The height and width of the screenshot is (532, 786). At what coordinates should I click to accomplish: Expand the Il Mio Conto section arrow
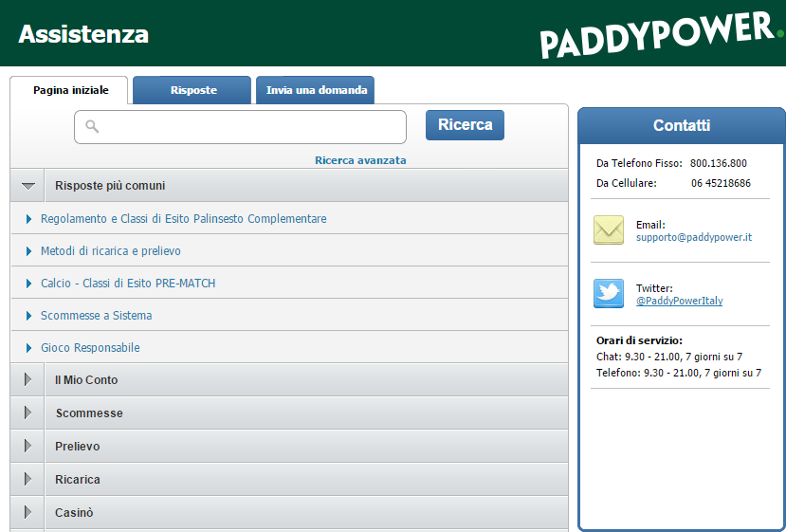27,379
